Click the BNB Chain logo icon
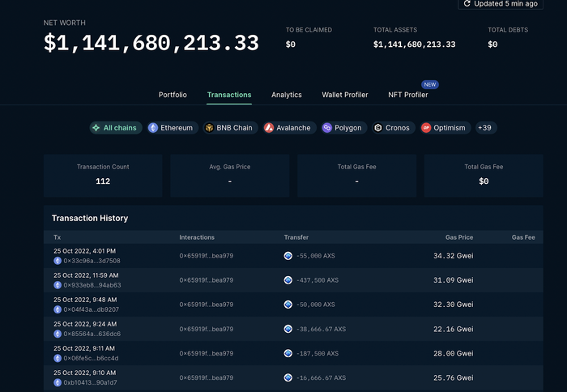 [x=209, y=128]
